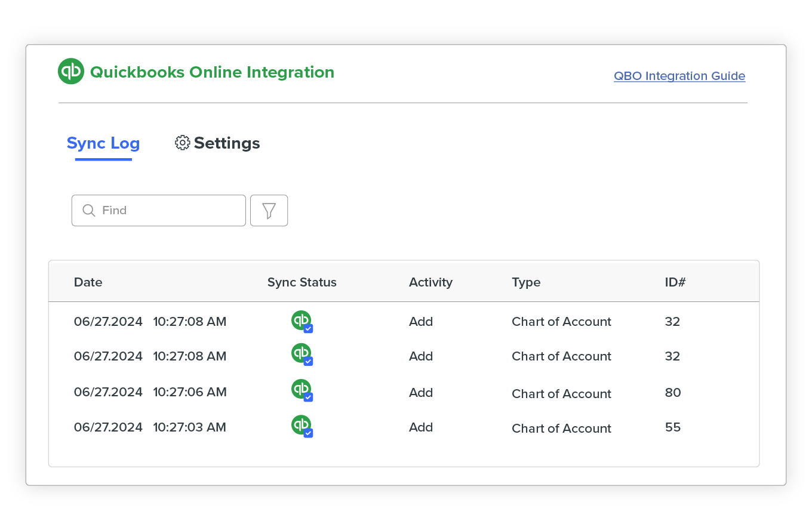Click the Date column header
This screenshot has width=812, height=530.
88,282
